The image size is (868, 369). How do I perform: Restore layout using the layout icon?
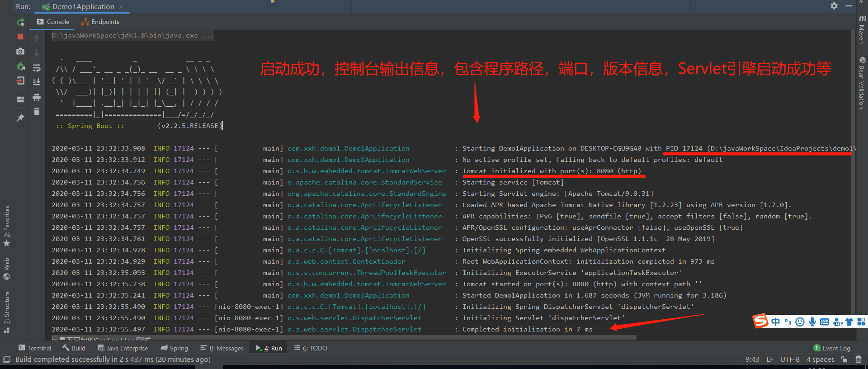click(20, 99)
